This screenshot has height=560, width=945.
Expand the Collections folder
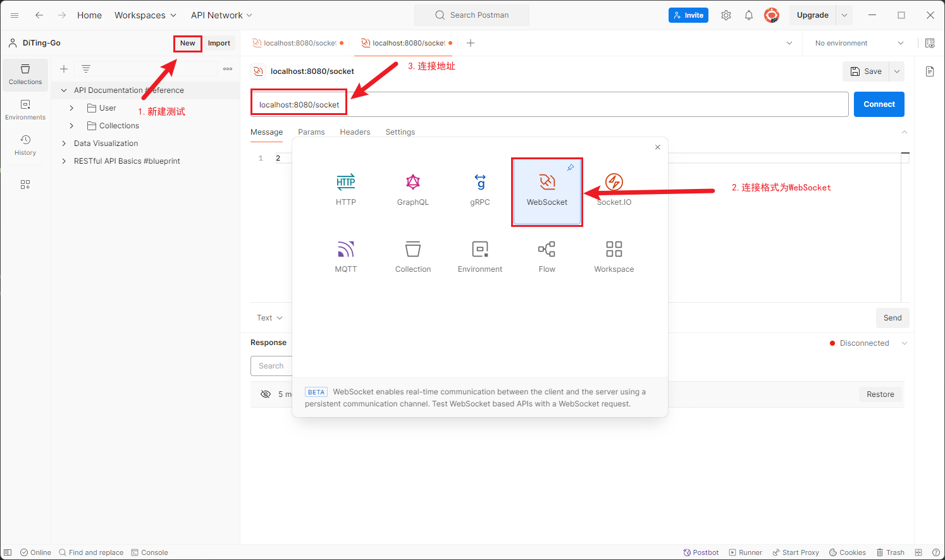tap(71, 126)
